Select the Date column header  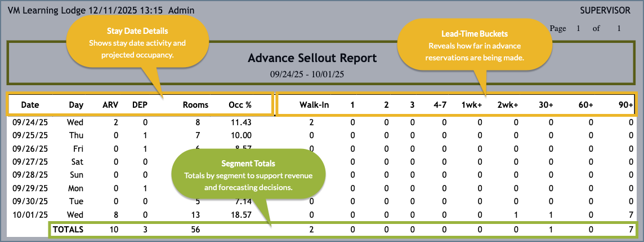(30, 105)
